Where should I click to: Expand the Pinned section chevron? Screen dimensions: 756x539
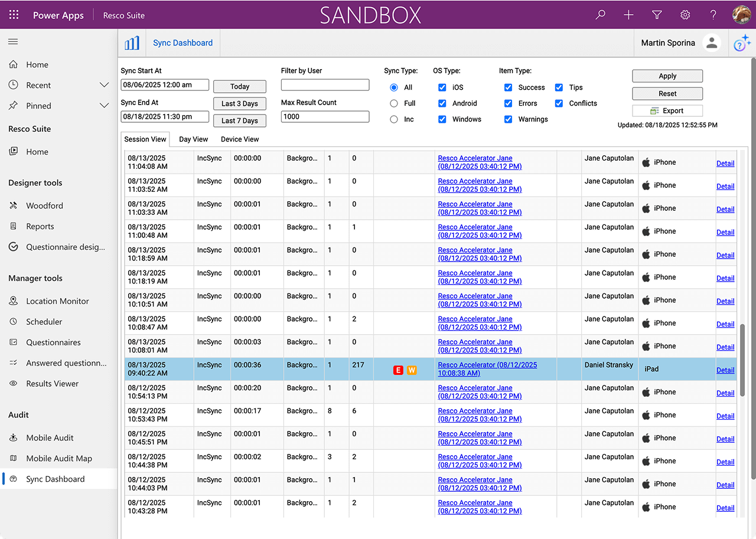[105, 106]
